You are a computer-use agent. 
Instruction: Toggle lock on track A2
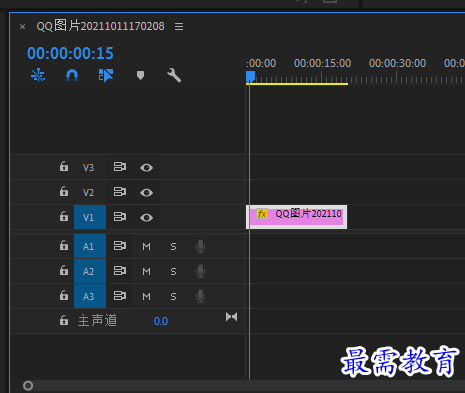(64, 270)
